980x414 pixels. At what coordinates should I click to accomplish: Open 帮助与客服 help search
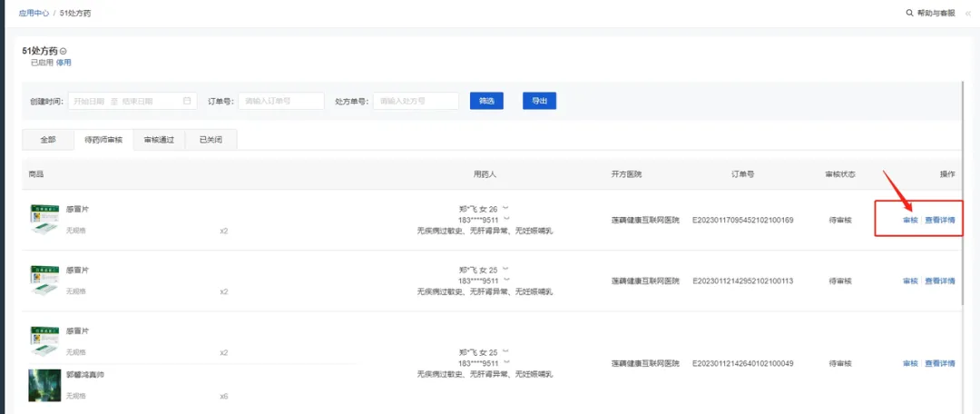coord(930,13)
